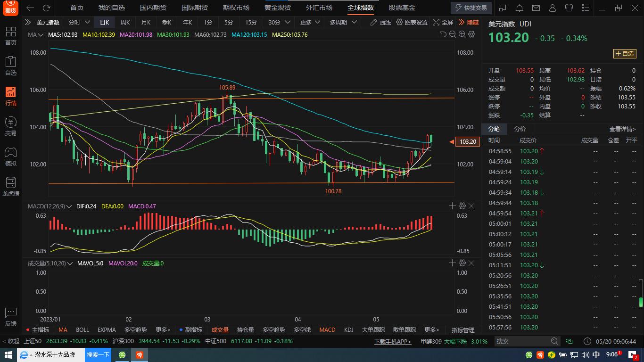Click the refresh arrow icon
Screen dimensions: 644x362
[46, 8]
